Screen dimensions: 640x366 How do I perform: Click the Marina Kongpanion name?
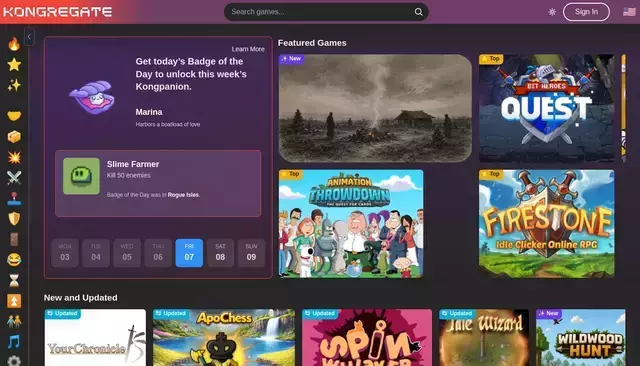(149, 112)
